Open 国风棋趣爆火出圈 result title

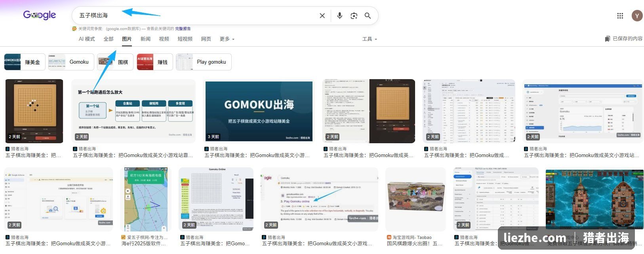click(415, 244)
